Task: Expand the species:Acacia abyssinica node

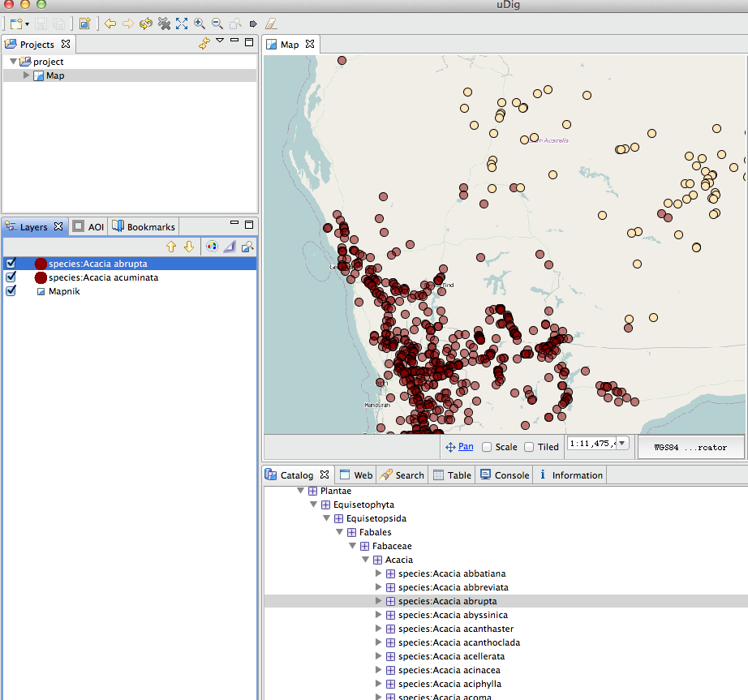Action: [378, 615]
